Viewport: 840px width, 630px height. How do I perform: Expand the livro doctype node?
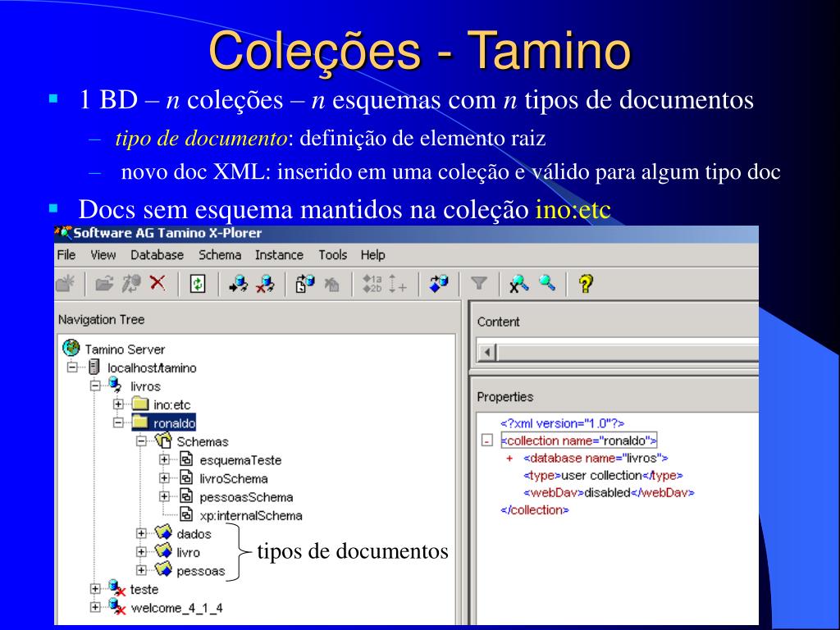point(141,552)
